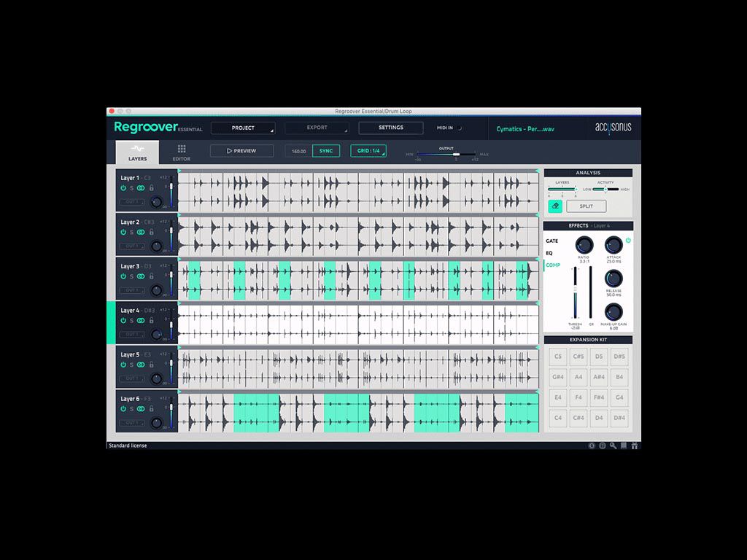This screenshot has height=560, width=747.
Task: Toggle the MIDI IN switch
Action: (x=460, y=128)
